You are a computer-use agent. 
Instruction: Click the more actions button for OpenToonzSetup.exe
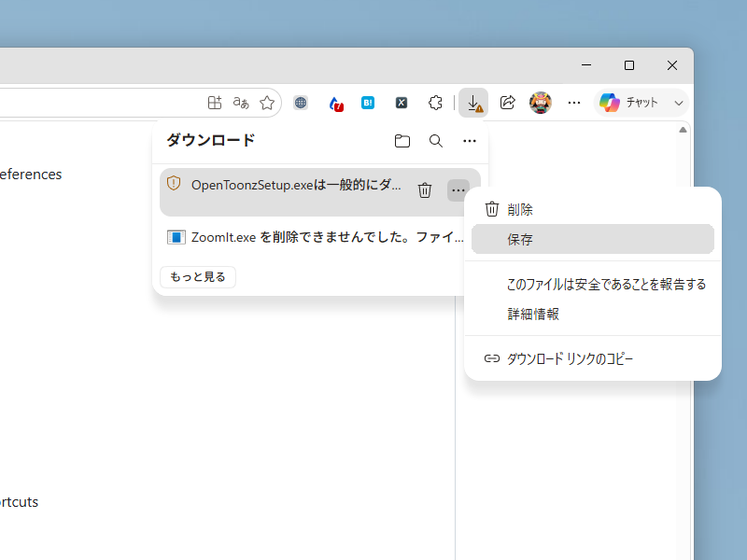tap(458, 190)
